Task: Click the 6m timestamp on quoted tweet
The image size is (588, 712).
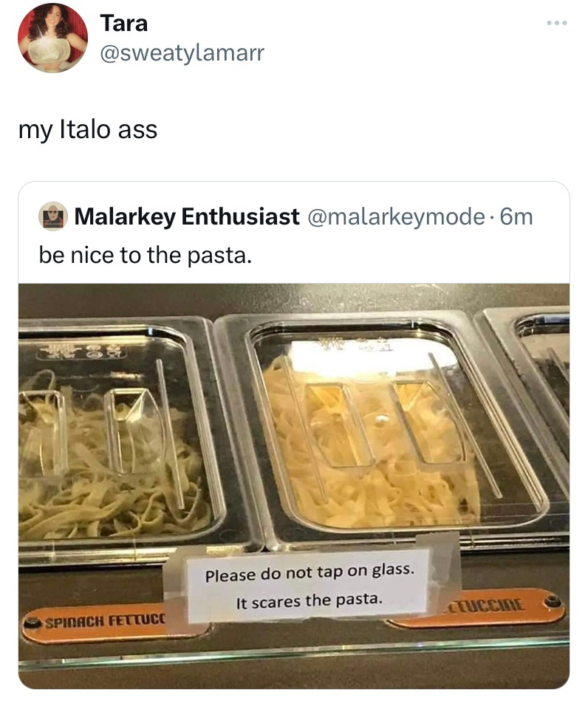Action: click(516, 216)
